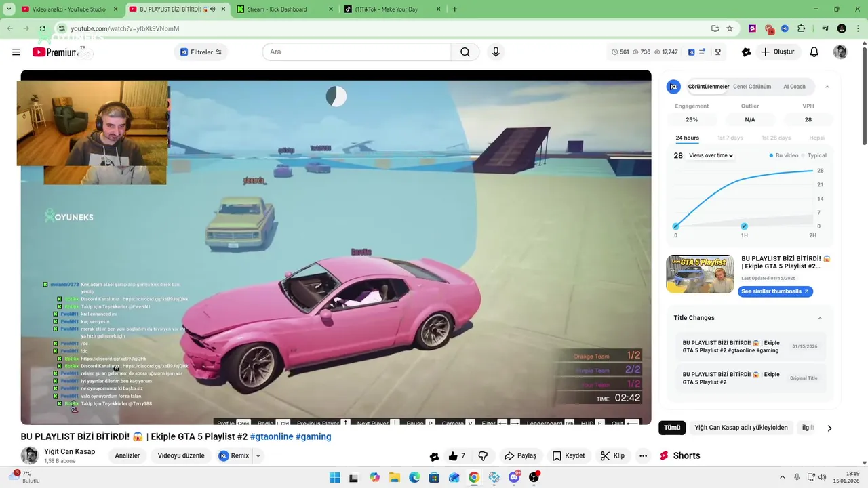Switch to the AI Coach tab
This screenshot has height=488, width=868.
click(x=794, y=87)
